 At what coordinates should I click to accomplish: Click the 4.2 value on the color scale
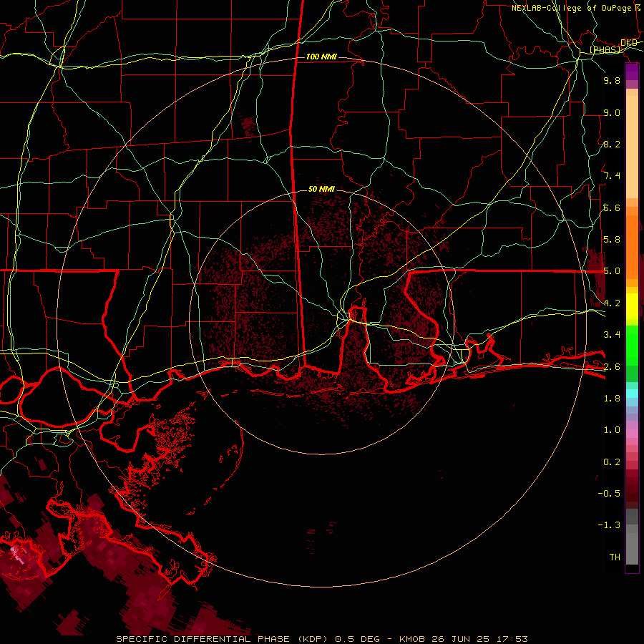[x=612, y=303]
